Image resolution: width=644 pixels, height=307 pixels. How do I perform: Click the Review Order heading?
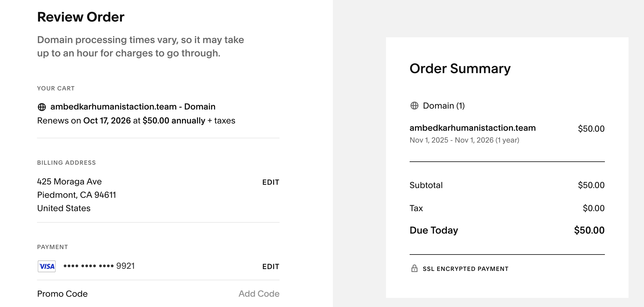tap(81, 17)
